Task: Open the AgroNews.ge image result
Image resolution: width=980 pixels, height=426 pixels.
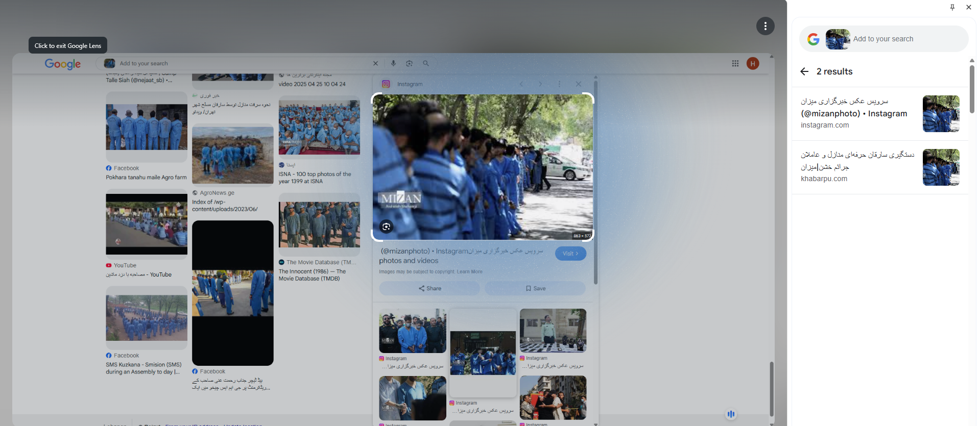Action: (x=233, y=155)
